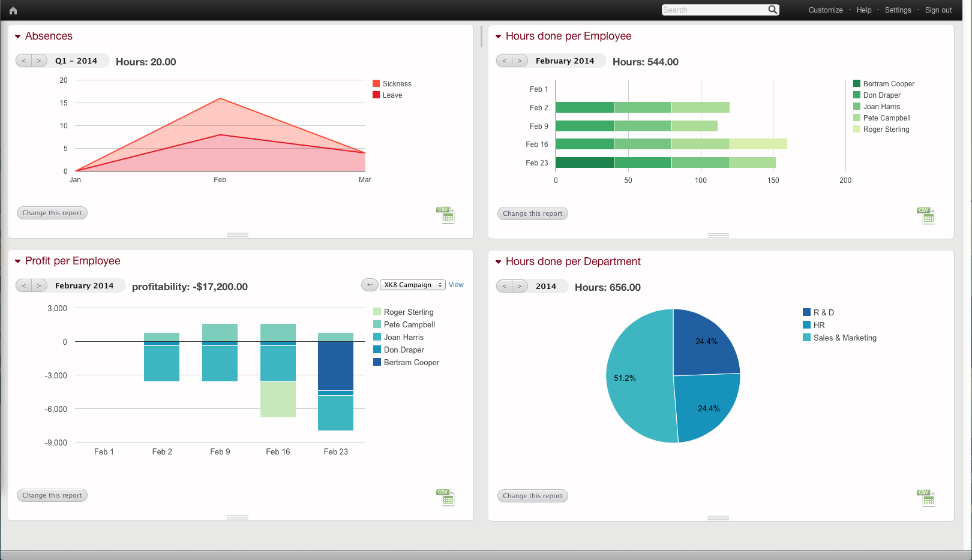The width and height of the screenshot is (972, 560).
Task: Click the search magnifier icon
Action: tap(773, 10)
